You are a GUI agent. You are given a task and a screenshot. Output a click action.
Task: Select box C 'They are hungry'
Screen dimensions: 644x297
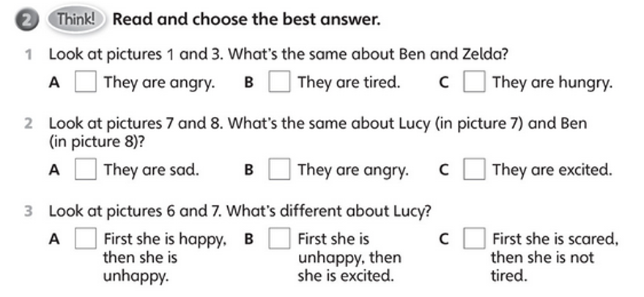pos(474,81)
